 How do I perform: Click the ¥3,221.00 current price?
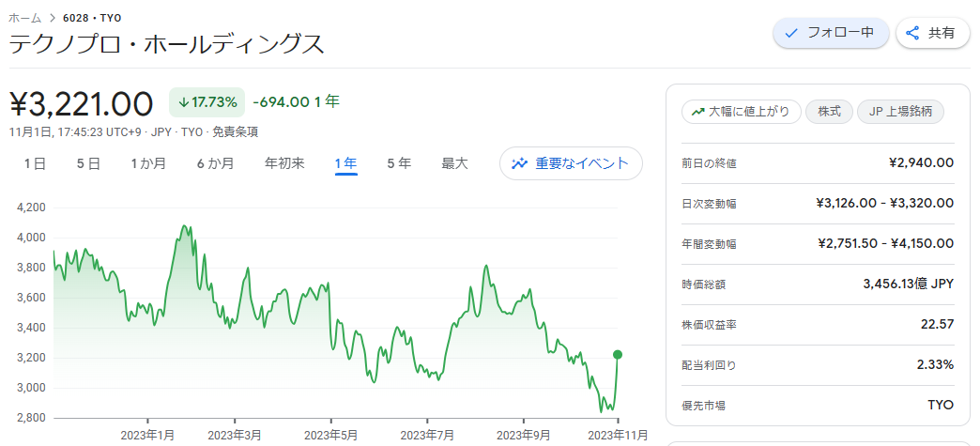point(82,103)
